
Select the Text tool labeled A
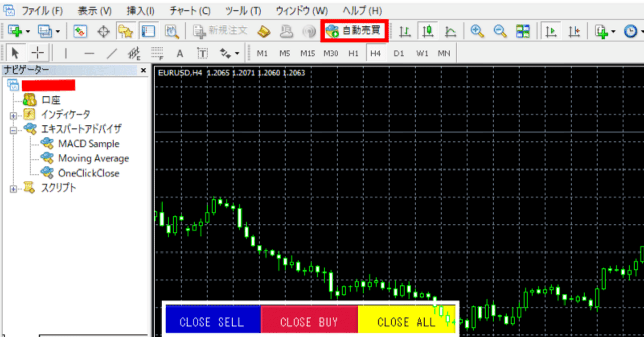(x=180, y=53)
